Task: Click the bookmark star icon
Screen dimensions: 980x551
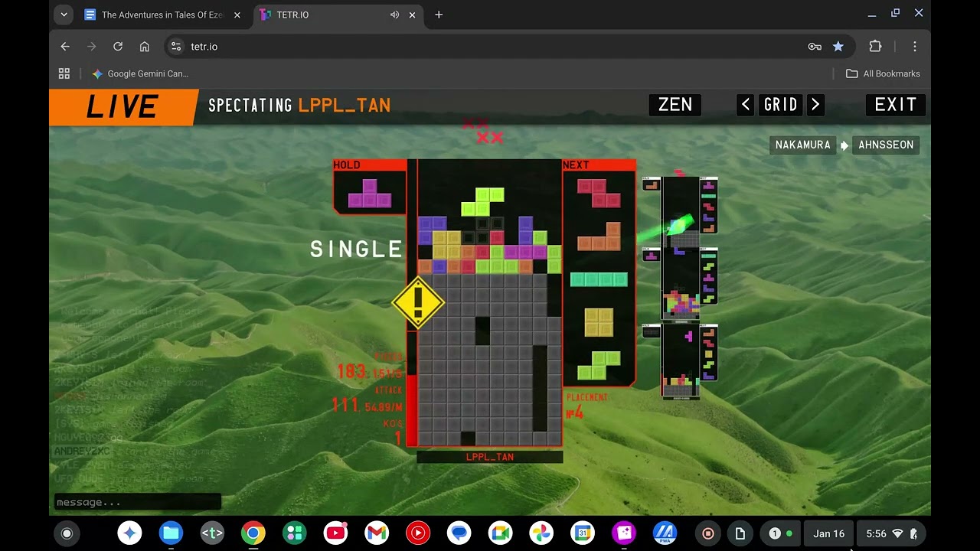Action: 838,47
